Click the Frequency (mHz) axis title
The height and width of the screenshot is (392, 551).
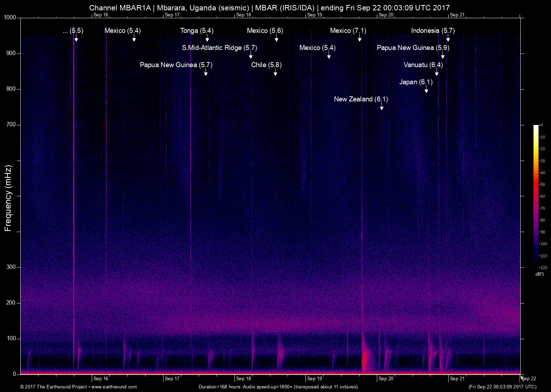click(x=8, y=198)
